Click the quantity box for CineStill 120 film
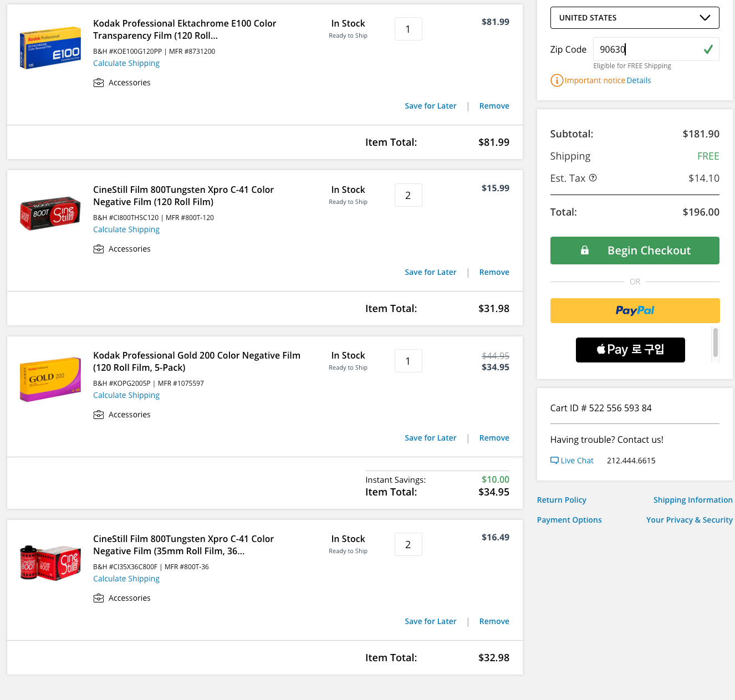Viewport: 735px width, 700px height. pos(409,195)
